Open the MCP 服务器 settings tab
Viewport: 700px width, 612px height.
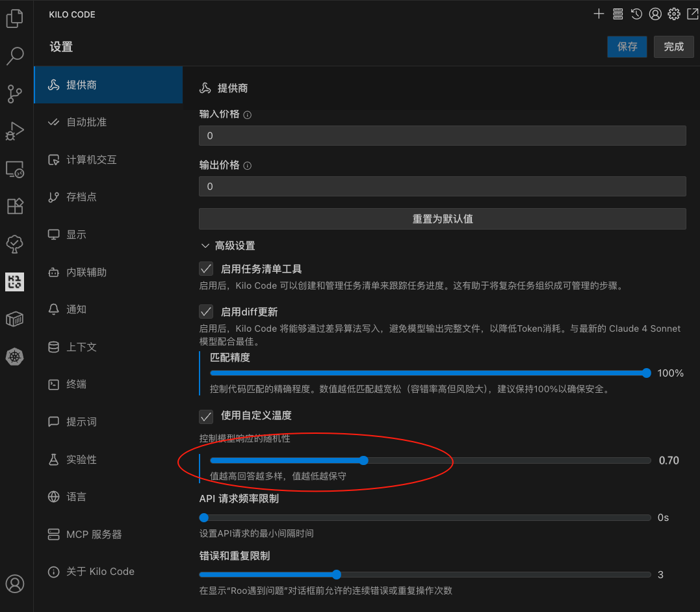[94, 534]
